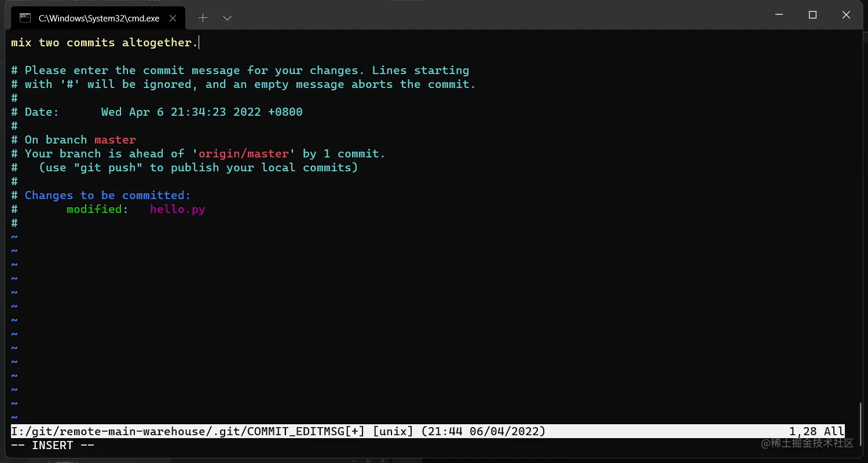This screenshot has width=868, height=463.
Task: Place cursor in 'mix two commits altogether.' line
Action: 104,42
